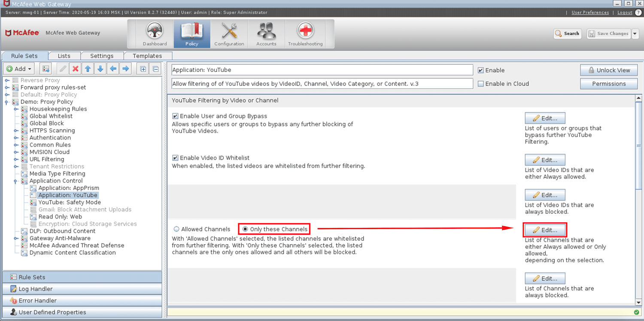
Task: Move rule set in with right arrow
Action: pyautogui.click(x=125, y=69)
